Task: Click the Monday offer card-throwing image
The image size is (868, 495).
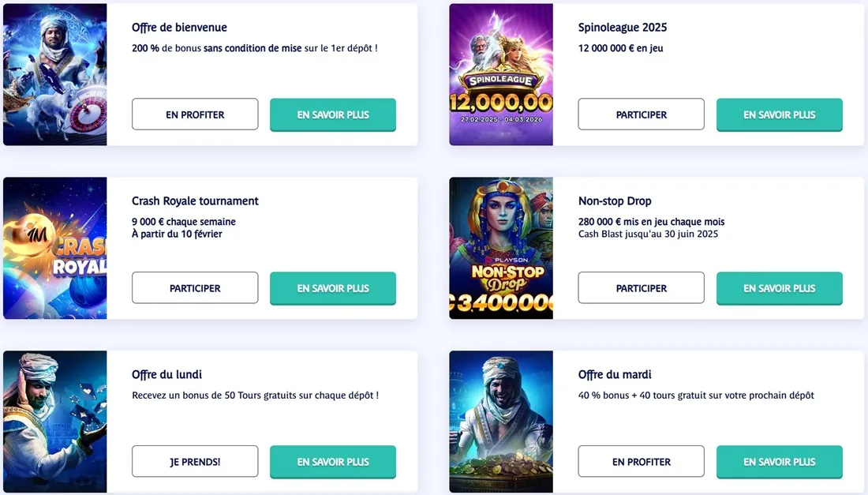Action: pos(55,422)
